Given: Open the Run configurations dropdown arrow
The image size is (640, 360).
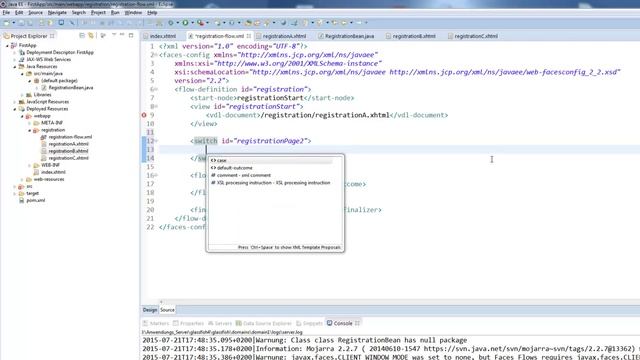Looking at the screenshot, I should pos(192,23).
